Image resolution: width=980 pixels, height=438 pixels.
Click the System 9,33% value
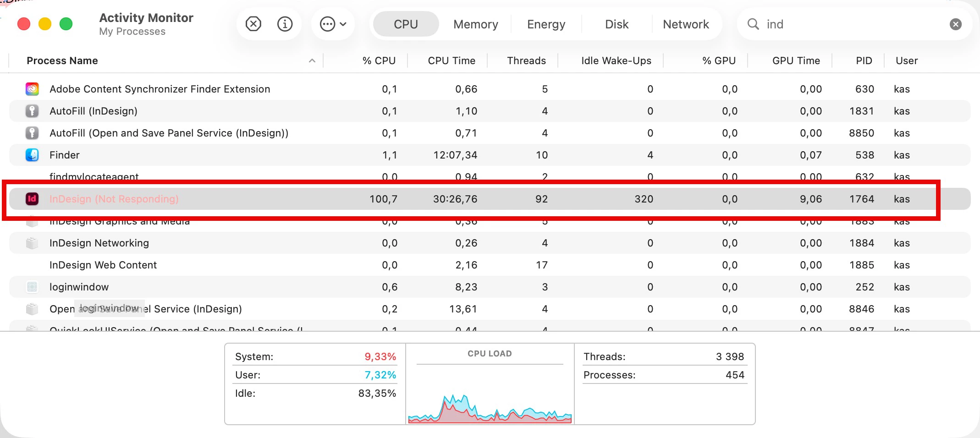tap(380, 356)
